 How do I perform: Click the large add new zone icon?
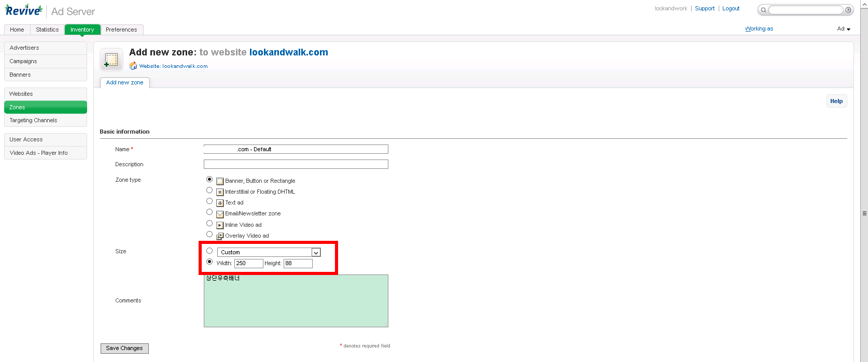111,60
